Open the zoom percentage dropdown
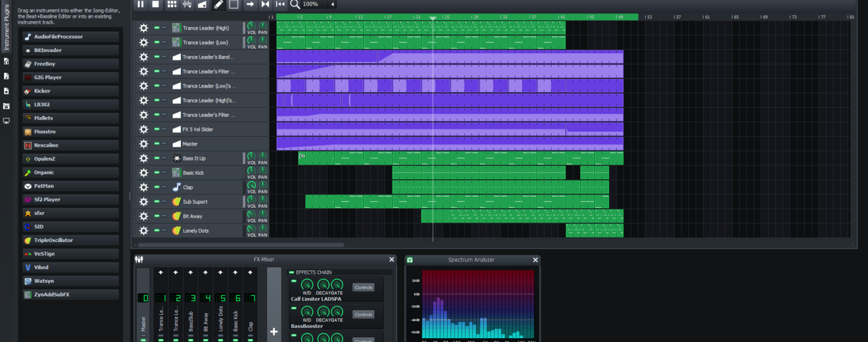Screen dimensions: 868x342 (332, 5)
